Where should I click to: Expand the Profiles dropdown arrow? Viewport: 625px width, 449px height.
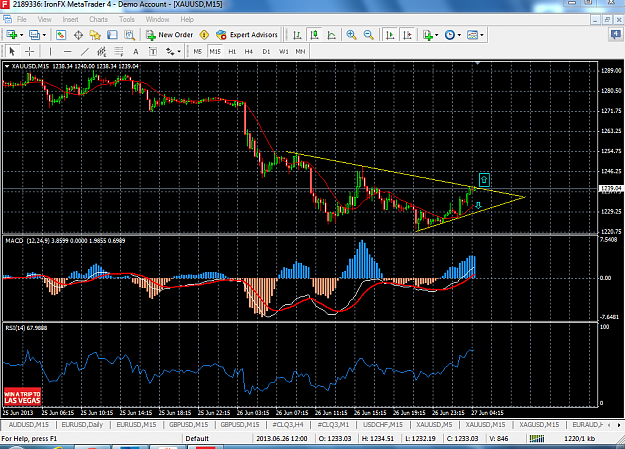click(x=44, y=35)
